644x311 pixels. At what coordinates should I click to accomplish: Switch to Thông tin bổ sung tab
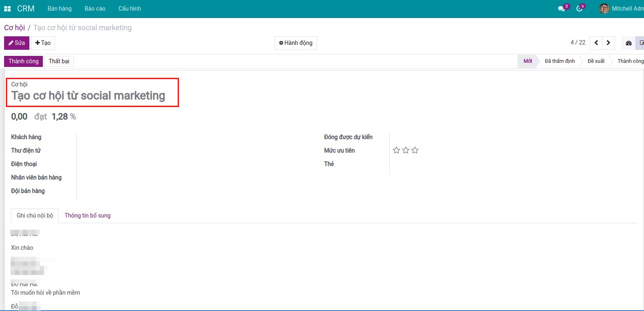click(87, 215)
